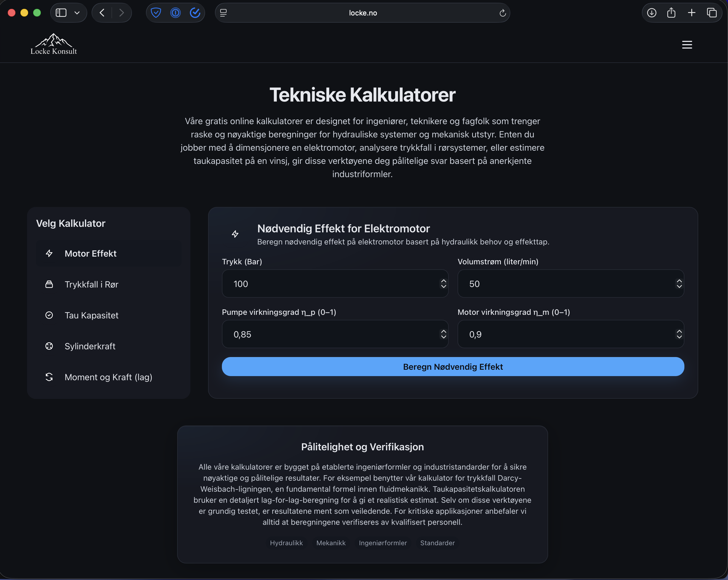Open the hamburger menu on Locke Konsult site

coord(687,44)
